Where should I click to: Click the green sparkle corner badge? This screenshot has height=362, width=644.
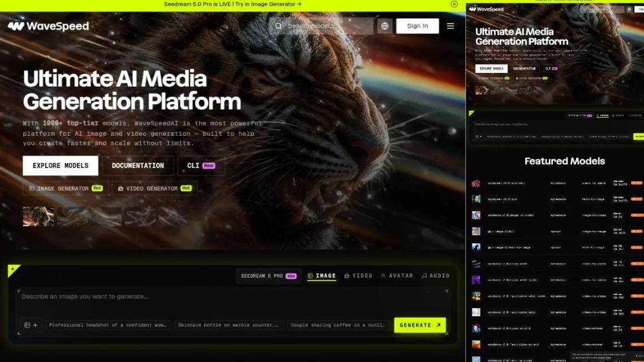click(14, 270)
